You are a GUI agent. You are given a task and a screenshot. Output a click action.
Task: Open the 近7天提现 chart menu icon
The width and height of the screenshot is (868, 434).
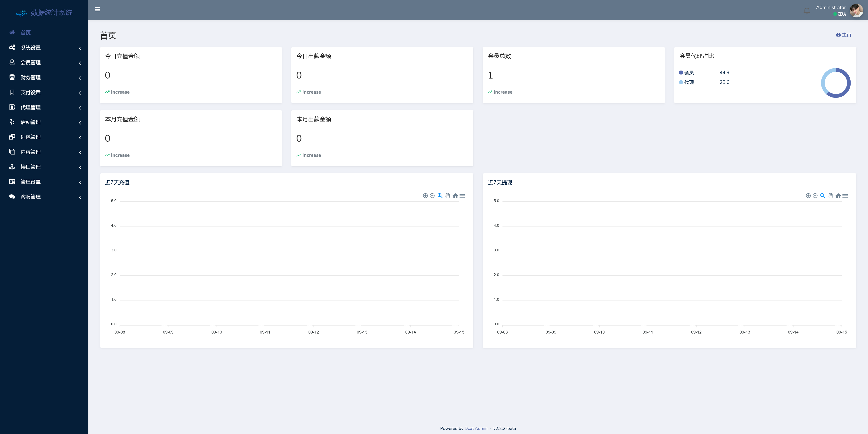[845, 196]
